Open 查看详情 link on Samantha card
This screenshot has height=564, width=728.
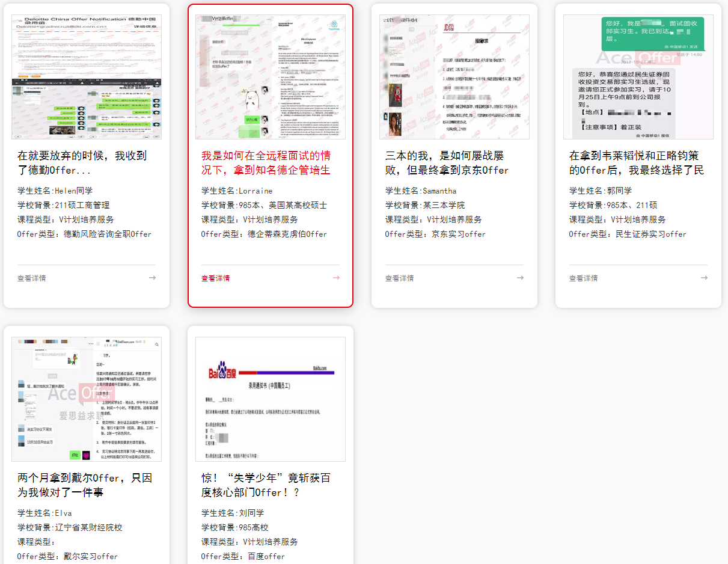tap(400, 278)
